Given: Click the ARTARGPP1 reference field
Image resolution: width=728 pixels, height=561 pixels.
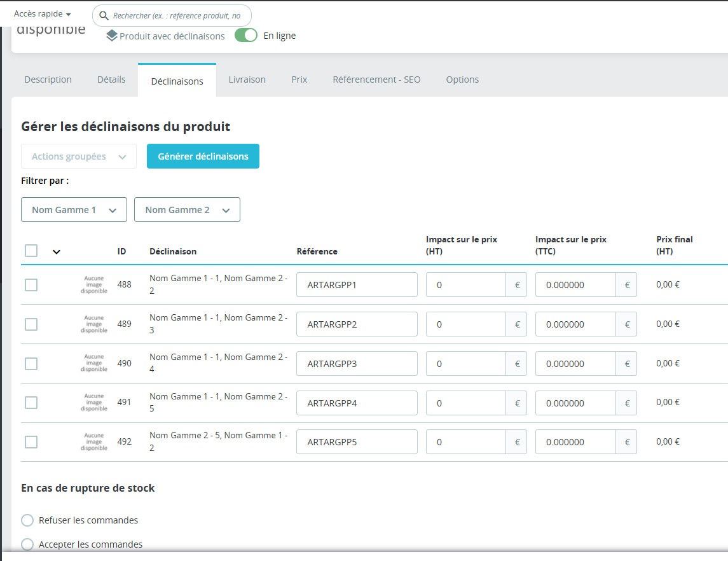Looking at the screenshot, I should 357,285.
